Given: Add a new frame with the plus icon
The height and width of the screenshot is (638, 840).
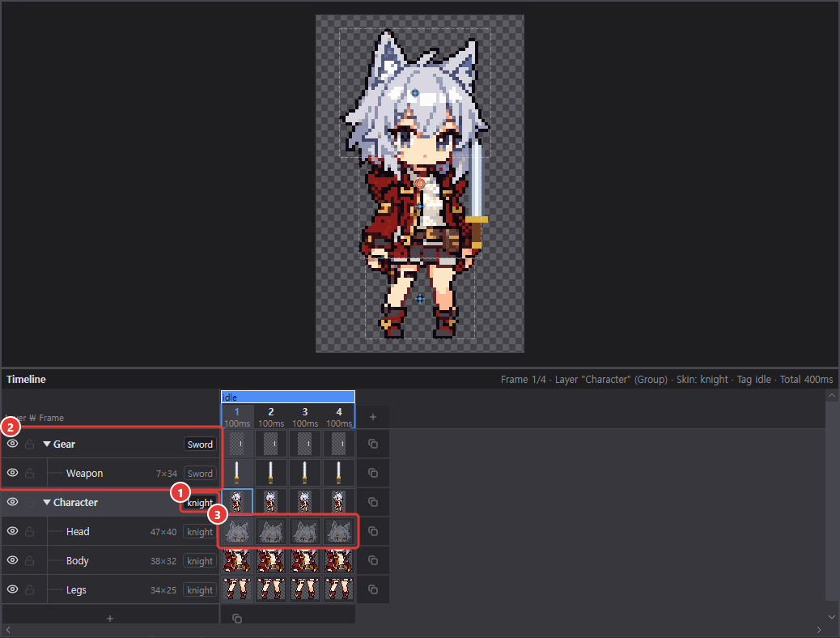Looking at the screenshot, I should (373, 417).
